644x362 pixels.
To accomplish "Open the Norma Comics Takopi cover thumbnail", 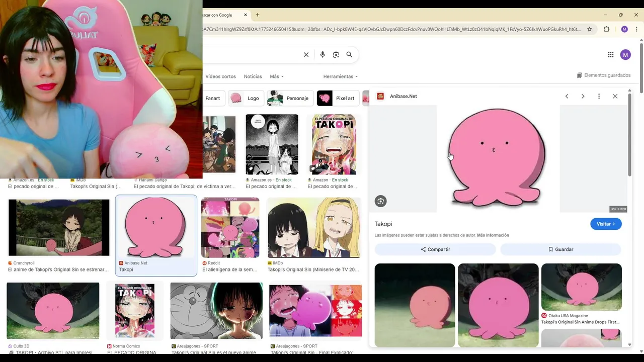I will (x=135, y=310).
